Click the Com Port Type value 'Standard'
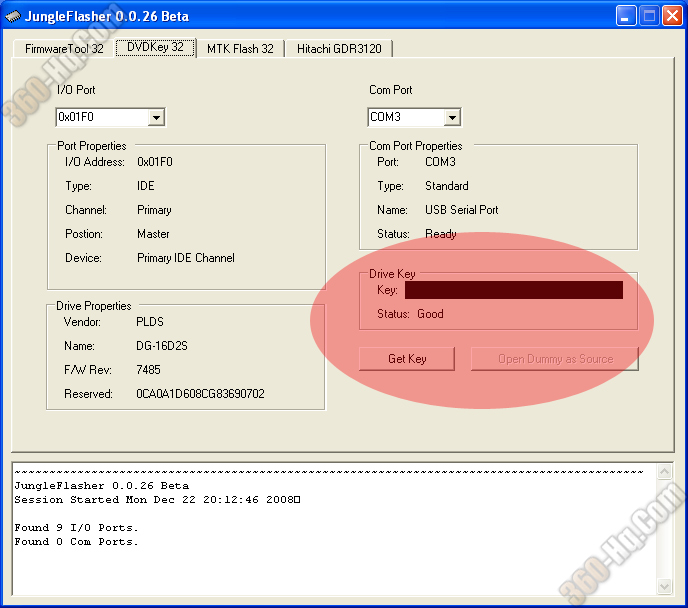Image resolution: width=688 pixels, height=608 pixels. point(446,186)
